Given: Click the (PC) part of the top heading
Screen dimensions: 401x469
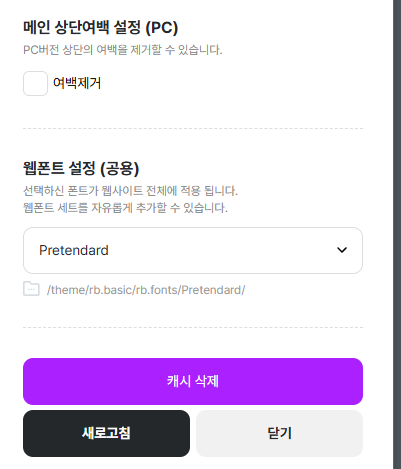Looking at the screenshot, I should point(162,27).
